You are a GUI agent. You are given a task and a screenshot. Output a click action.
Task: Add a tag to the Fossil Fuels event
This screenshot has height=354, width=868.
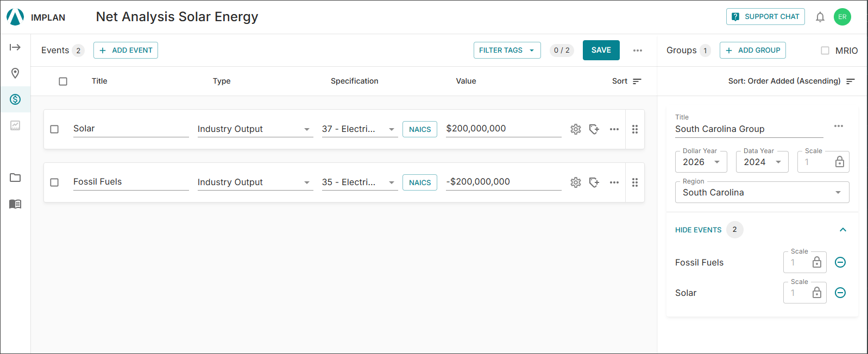point(594,182)
